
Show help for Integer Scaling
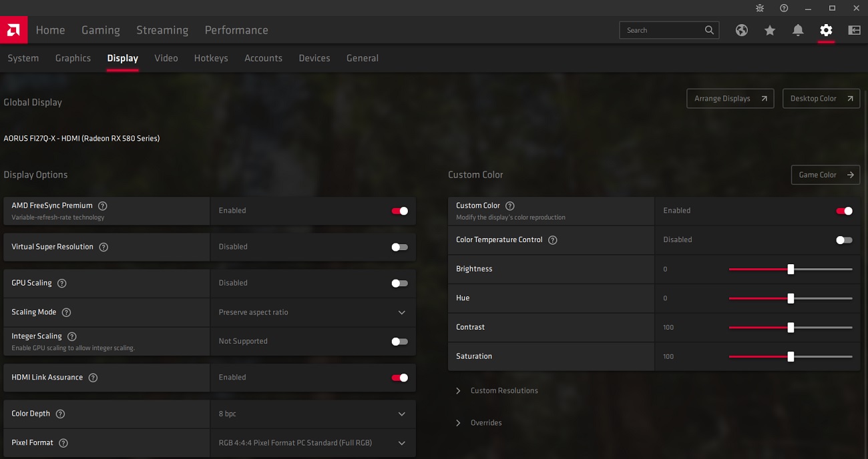point(72,336)
